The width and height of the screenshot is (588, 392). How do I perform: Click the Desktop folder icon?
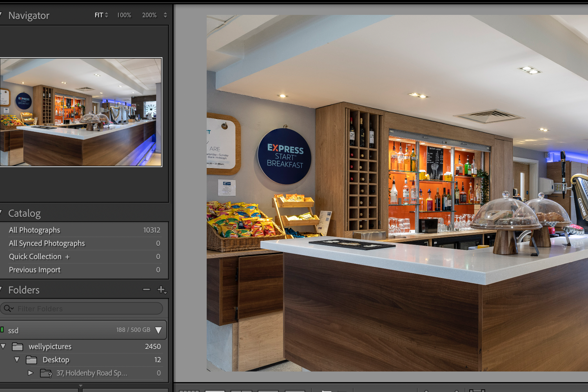click(x=31, y=360)
